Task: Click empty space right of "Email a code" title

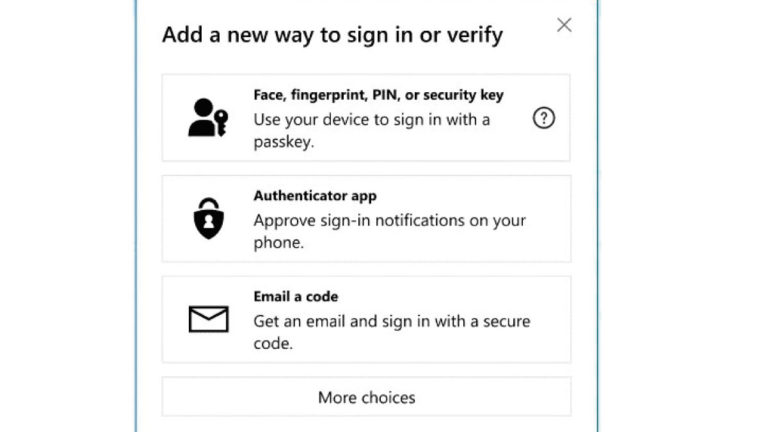Action: click(450, 297)
